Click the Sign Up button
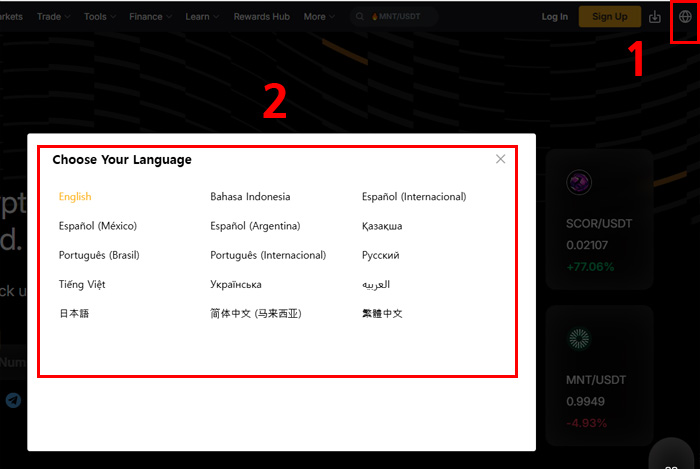 pos(610,17)
